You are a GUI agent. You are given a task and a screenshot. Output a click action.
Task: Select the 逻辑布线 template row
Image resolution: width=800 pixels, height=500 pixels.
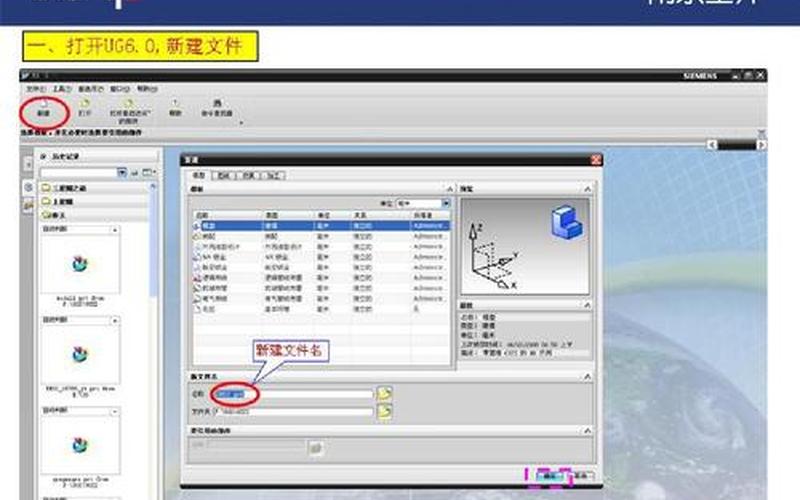tap(321, 278)
